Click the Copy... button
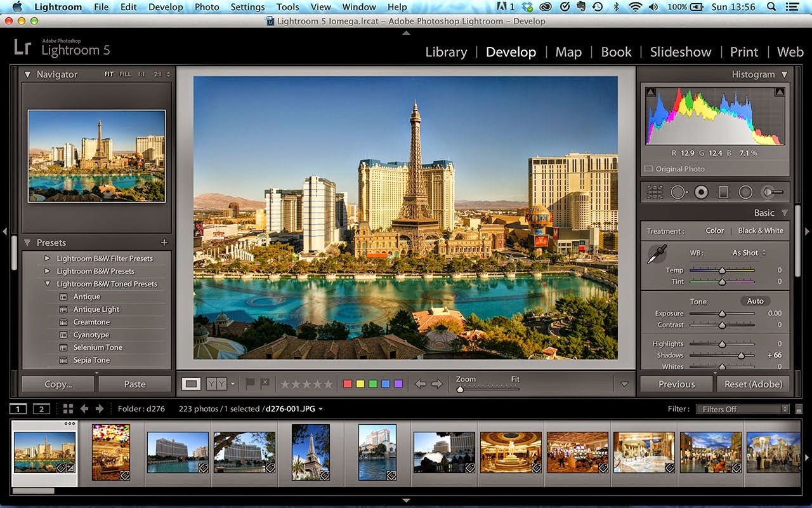Viewport: 812px width, 508px height. (58, 384)
